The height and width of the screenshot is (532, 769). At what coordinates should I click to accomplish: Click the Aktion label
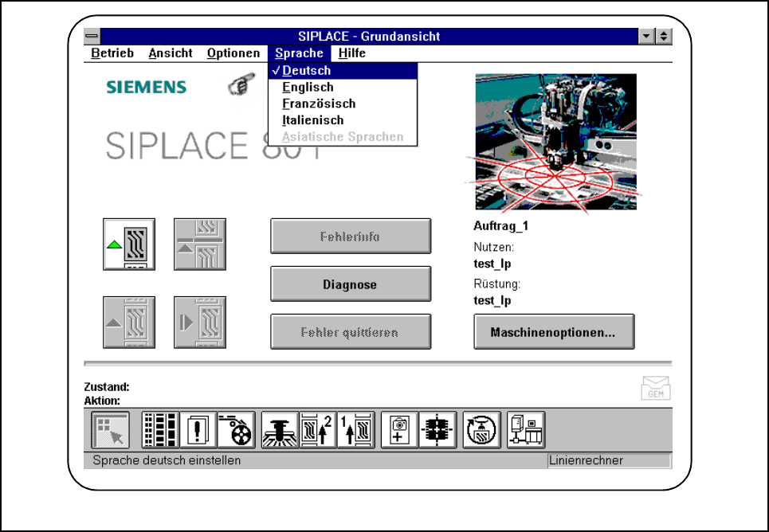point(102,401)
